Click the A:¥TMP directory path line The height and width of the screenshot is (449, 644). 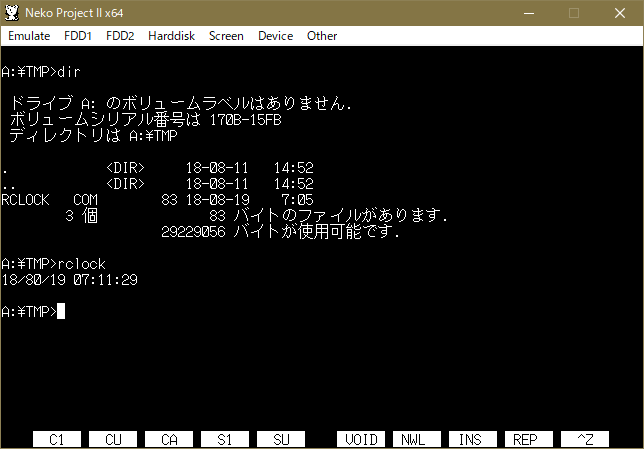pos(93,136)
